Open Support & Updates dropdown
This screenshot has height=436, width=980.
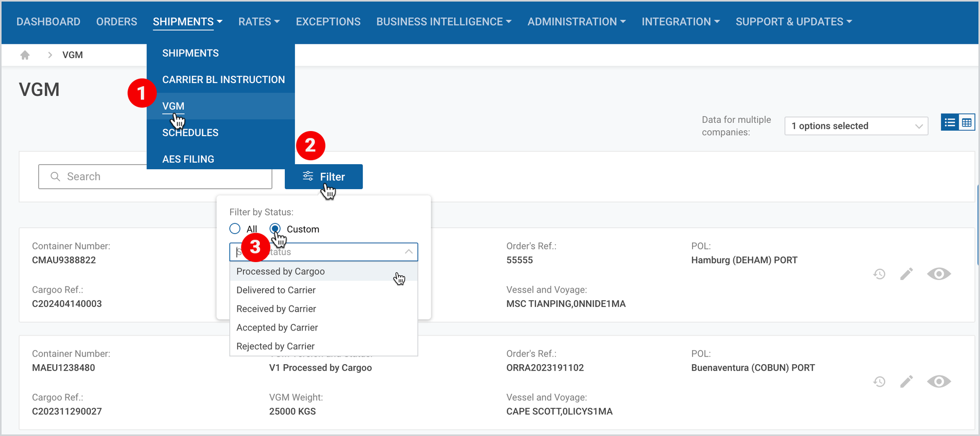pos(794,22)
